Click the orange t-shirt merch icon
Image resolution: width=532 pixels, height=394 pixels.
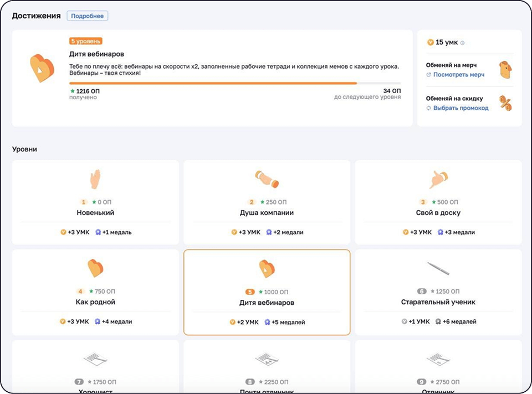505,70
